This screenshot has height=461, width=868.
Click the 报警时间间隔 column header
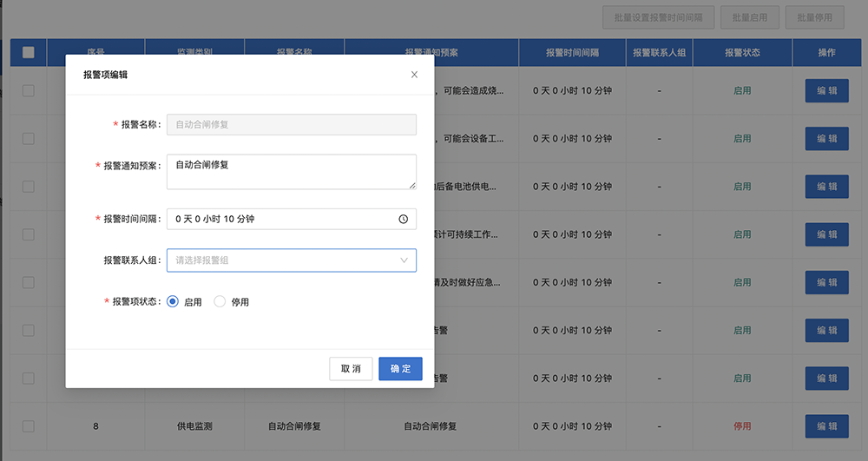click(572, 53)
